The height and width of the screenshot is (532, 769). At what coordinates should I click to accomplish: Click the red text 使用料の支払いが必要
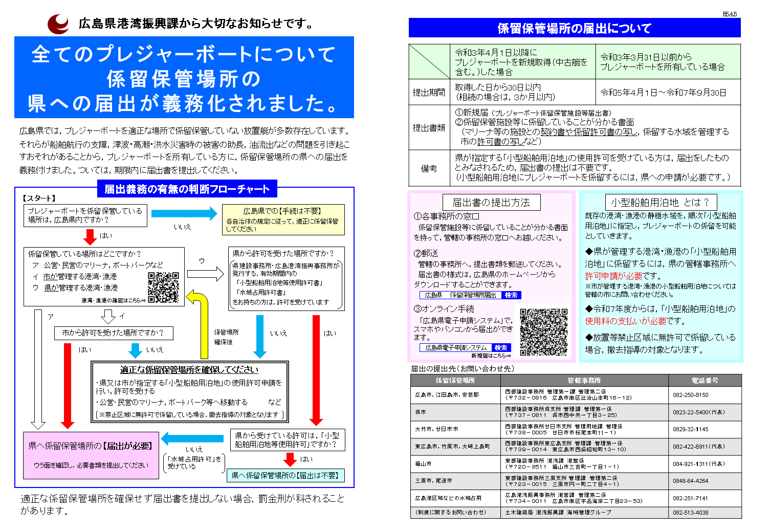[626, 321]
